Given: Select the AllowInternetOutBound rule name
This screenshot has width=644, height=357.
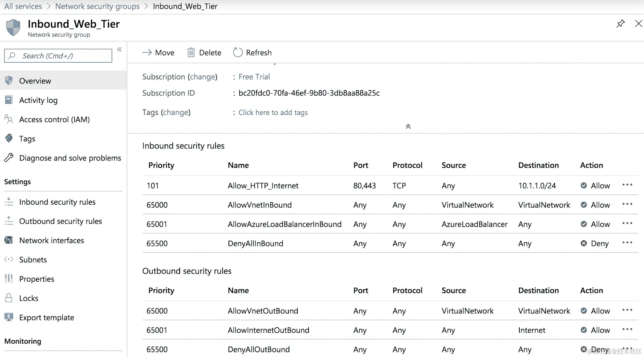Looking at the screenshot, I should coord(269,330).
